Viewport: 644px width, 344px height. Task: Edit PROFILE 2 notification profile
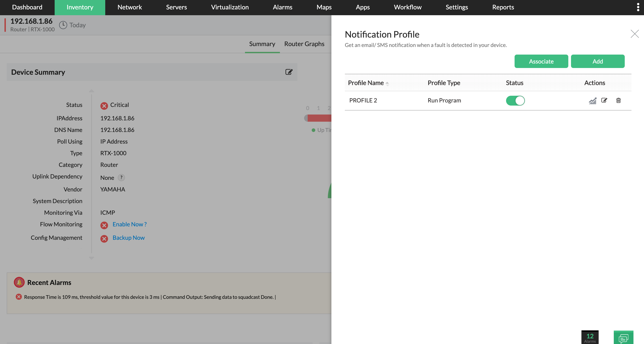pyautogui.click(x=604, y=100)
